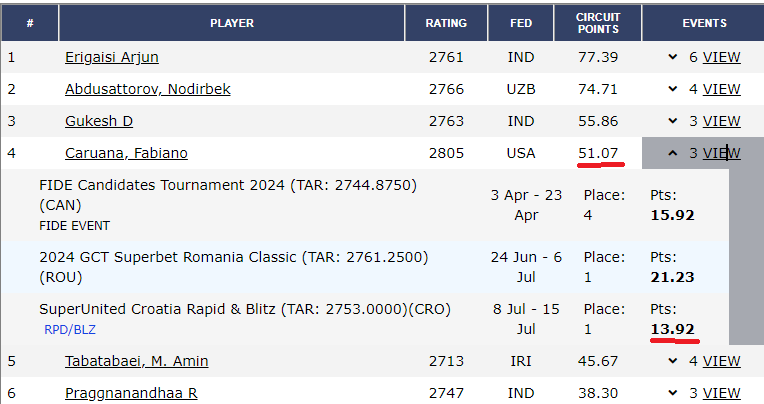Expand the Gukesh D events row
Image resolution: width=764 pixels, height=404 pixels.
tap(673, 121)
